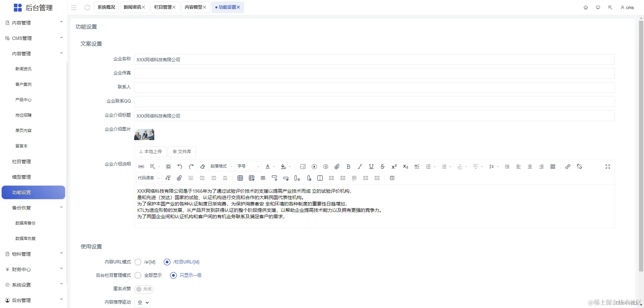Align text right

[x=541, y=167]
